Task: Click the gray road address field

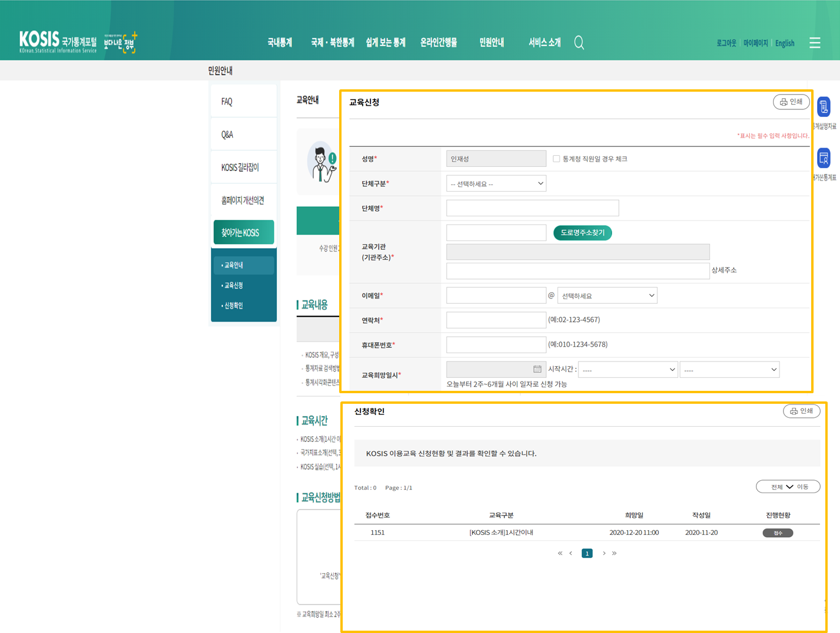Action: pos(578,252)
